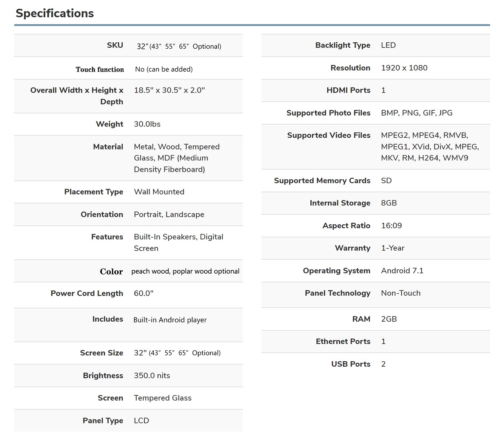The height and width of the screenshot is (438, 504).
Task: Click the Android 7.1 operating system value
Action: pyautogui.click(x=402, y=271)
